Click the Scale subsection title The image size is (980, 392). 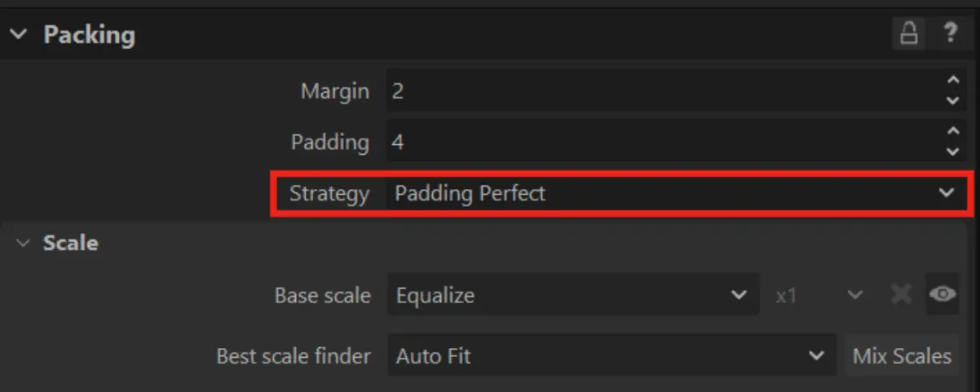(x=70, y=243)
